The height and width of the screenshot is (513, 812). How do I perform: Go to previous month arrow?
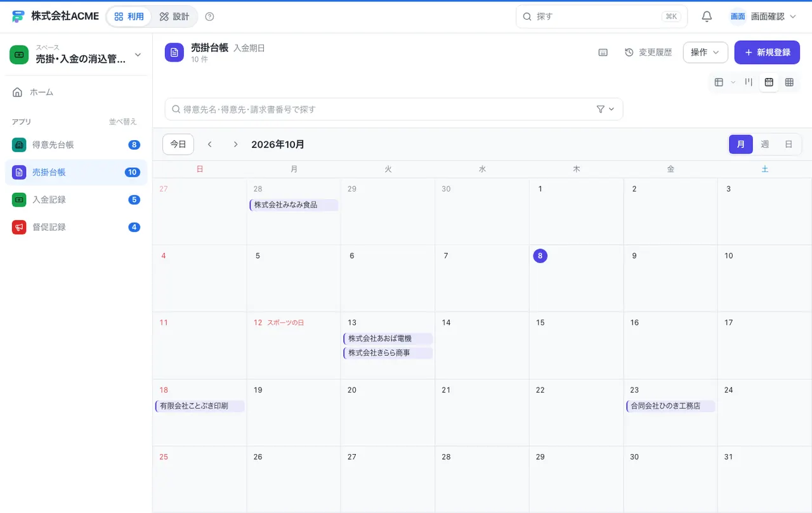pos(210,145)
